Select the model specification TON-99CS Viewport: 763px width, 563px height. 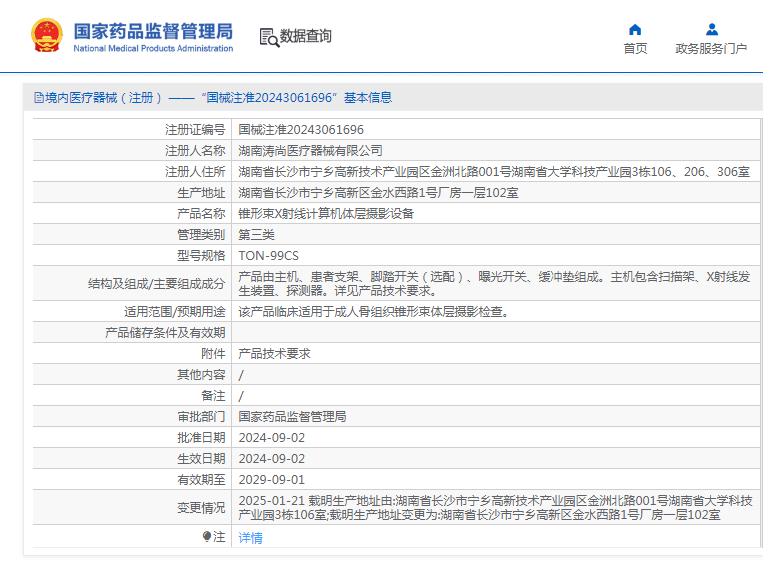(x=268, y=256)
